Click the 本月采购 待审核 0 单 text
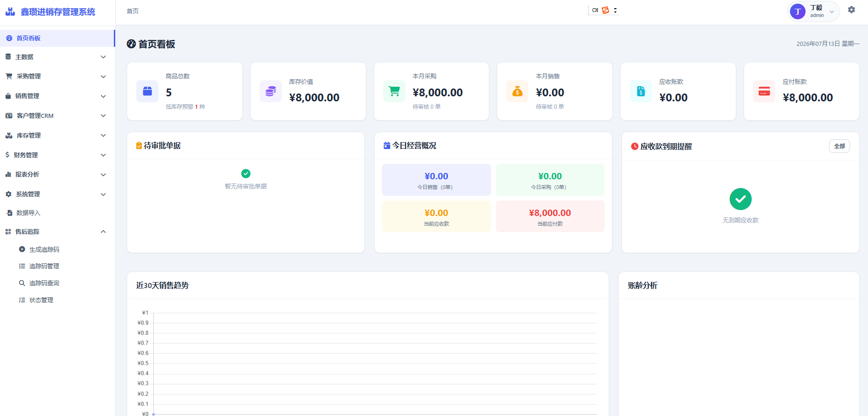The image size is (868, 416). click(x=426, y=107)
